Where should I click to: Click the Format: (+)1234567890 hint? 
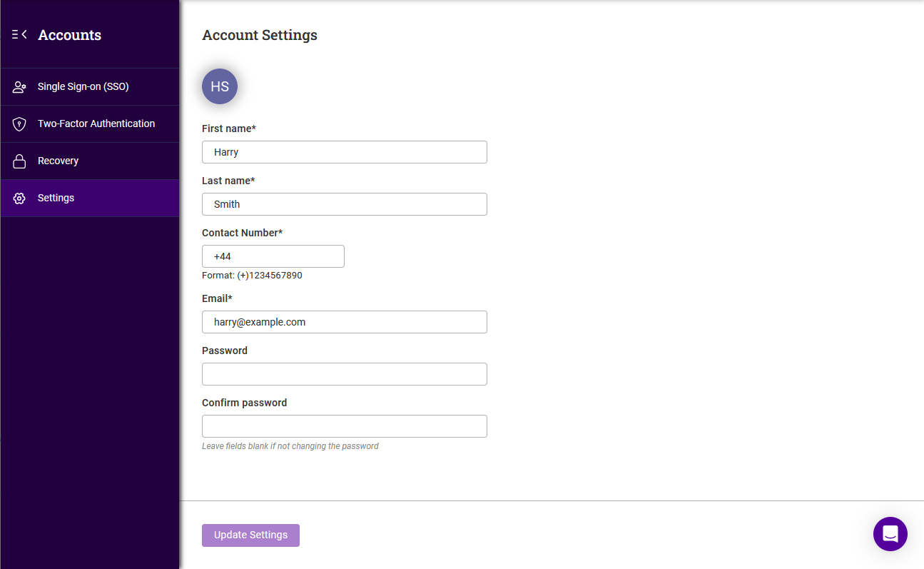(252, 276)
